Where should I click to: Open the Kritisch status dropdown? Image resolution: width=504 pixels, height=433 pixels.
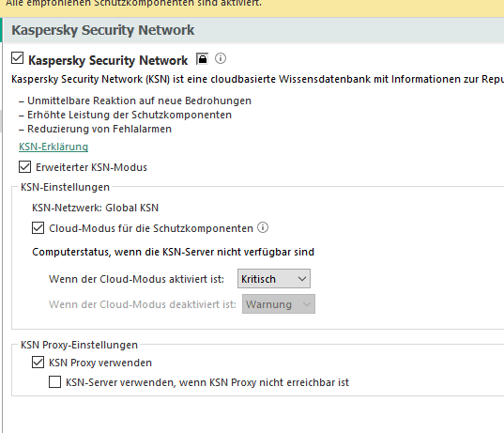(274, 279)
